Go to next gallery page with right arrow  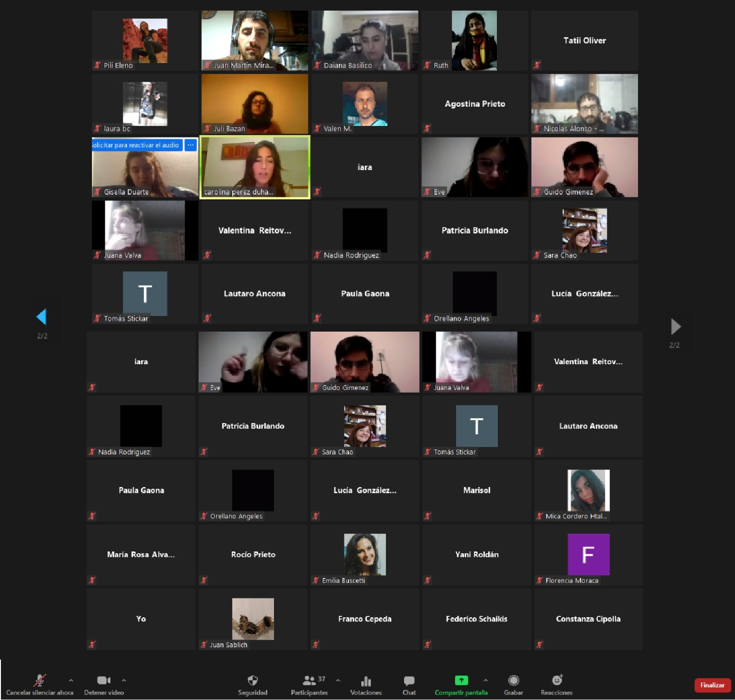[675, 326]
